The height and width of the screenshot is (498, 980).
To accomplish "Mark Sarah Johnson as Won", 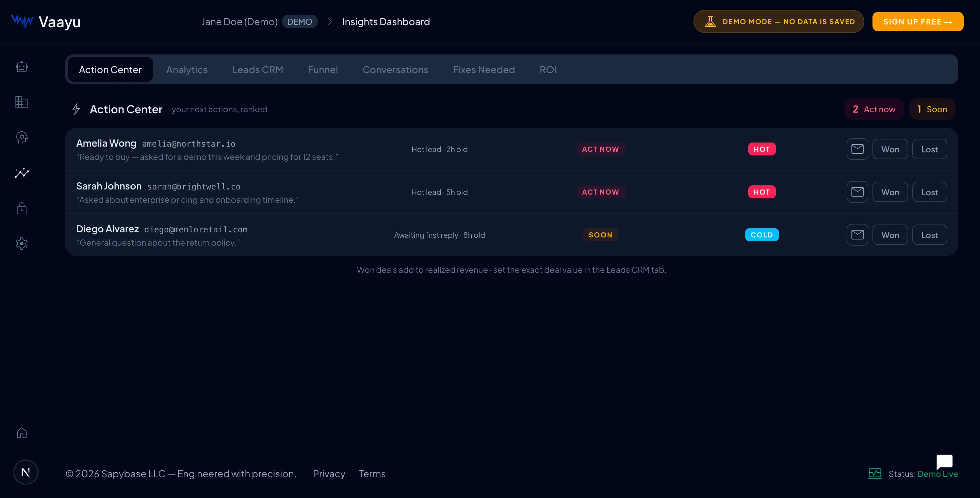I will point(890,192).
